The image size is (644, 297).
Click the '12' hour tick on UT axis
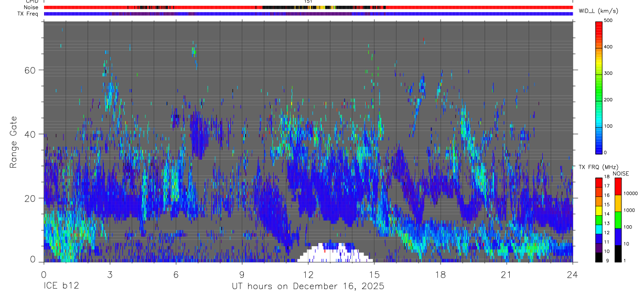point(308,274)
